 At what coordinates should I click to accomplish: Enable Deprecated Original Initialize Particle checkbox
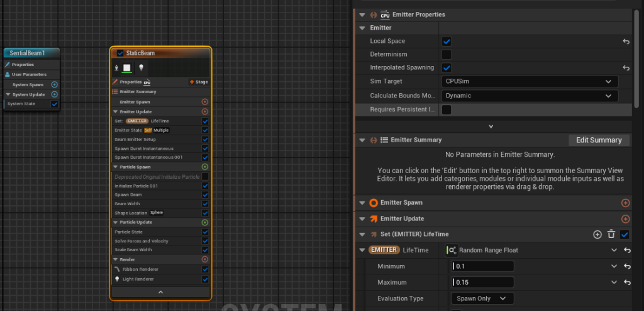point(205,176)
